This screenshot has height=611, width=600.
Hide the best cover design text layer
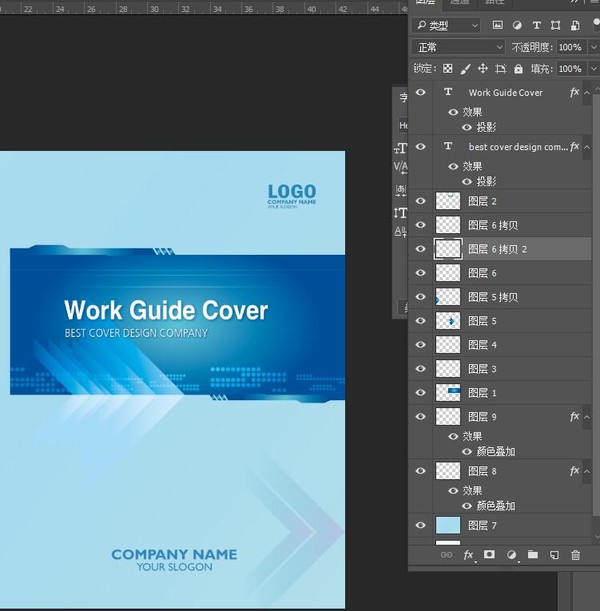click(x=421, y=147)
